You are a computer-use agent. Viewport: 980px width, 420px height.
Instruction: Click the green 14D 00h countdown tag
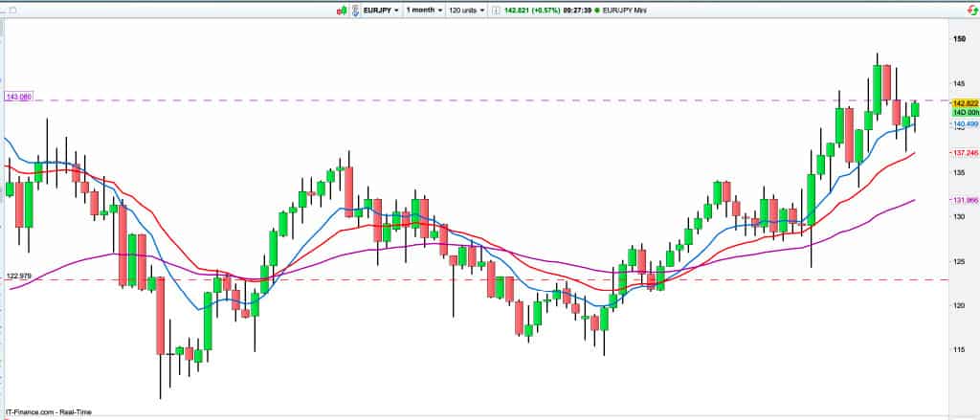964,112
